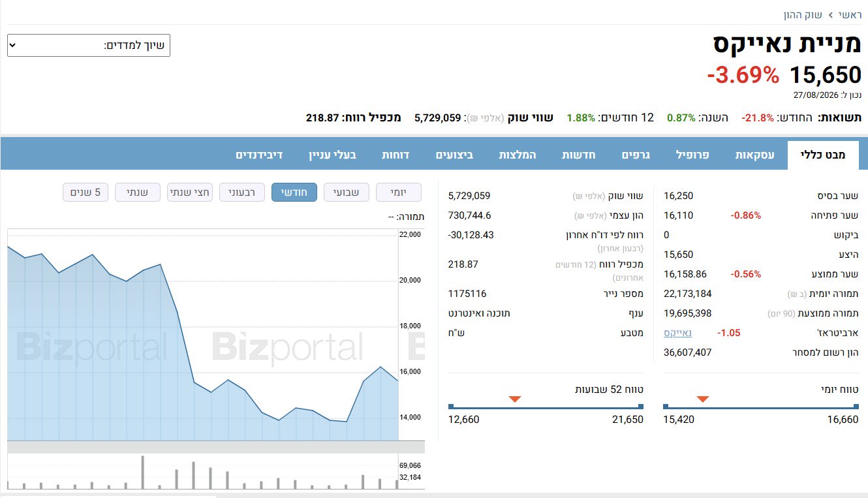
Task: Select the security number "1175116"
Action: [467, 294]
